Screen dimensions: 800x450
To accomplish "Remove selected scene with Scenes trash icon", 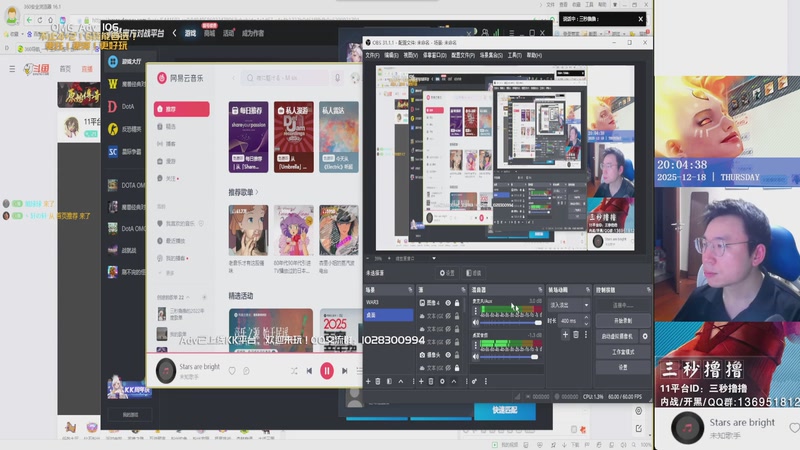I will [378, 381].
